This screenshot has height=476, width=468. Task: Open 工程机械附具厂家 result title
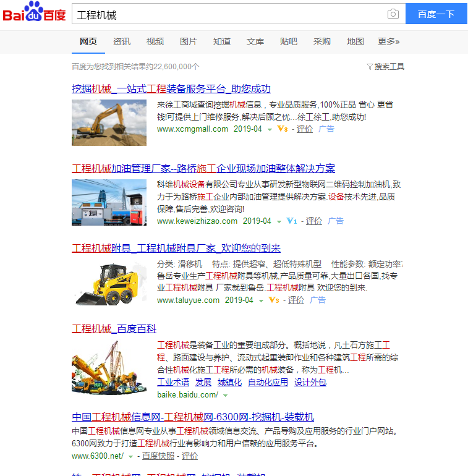[176, 248]
